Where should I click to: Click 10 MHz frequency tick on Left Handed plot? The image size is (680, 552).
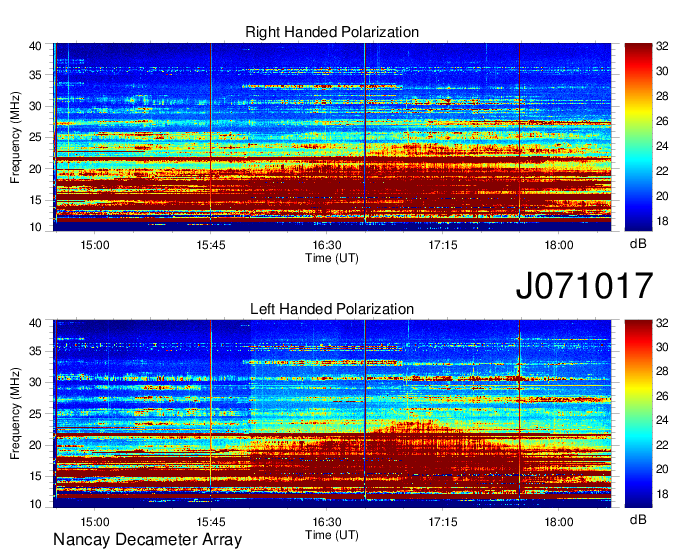35,504
